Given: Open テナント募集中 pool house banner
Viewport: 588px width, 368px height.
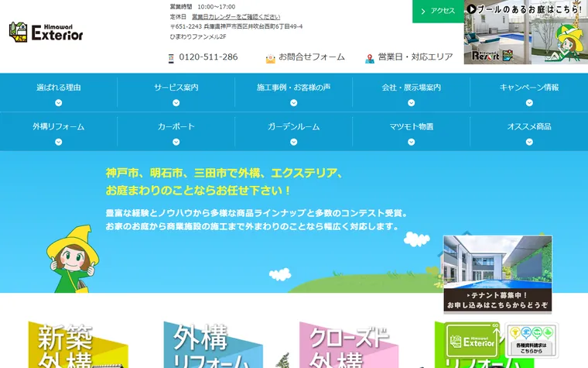Looking at the screenshot, I should tap(497, 273).
